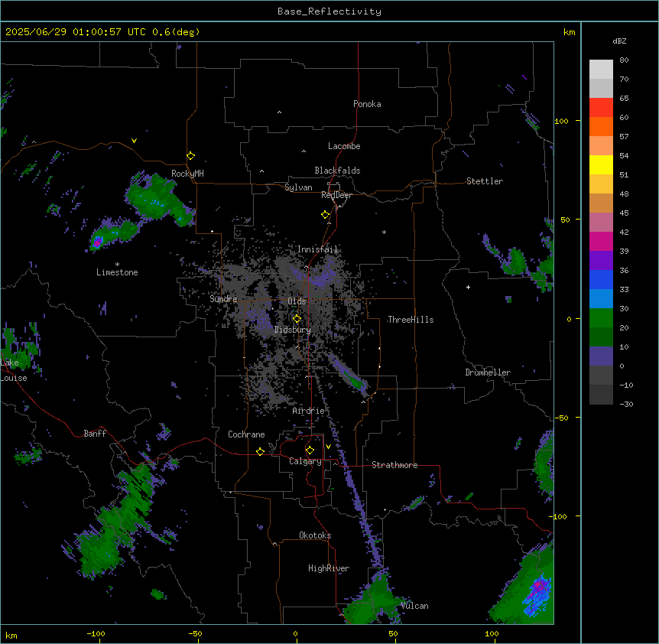Select the legend value -30

626,405
